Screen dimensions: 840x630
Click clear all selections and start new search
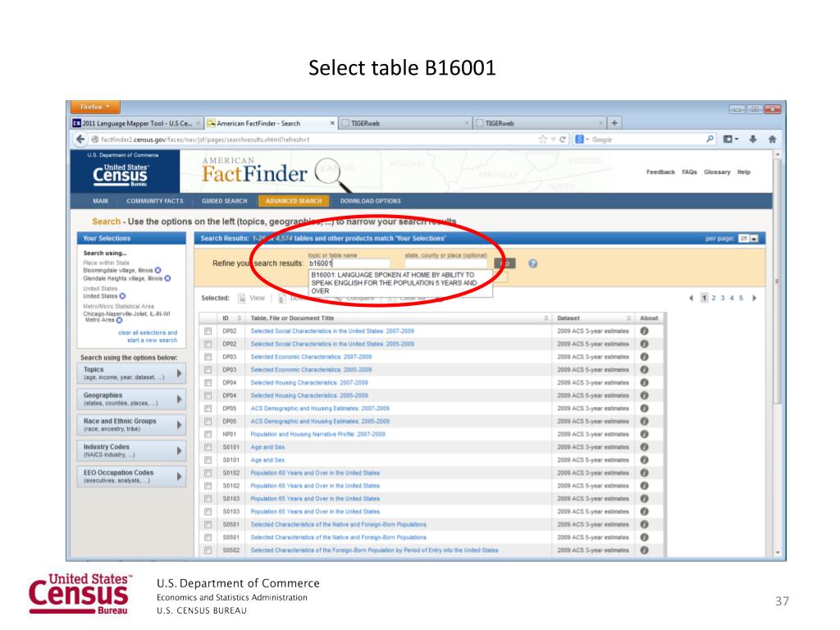[148, 336]
